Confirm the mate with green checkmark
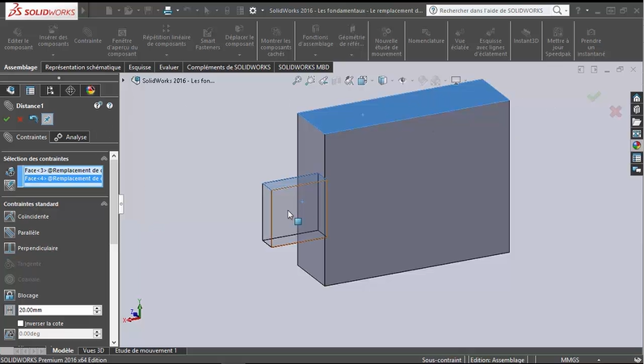Viewport: 644px width, 364px height. pyautogui.click(x=7, y=119)
